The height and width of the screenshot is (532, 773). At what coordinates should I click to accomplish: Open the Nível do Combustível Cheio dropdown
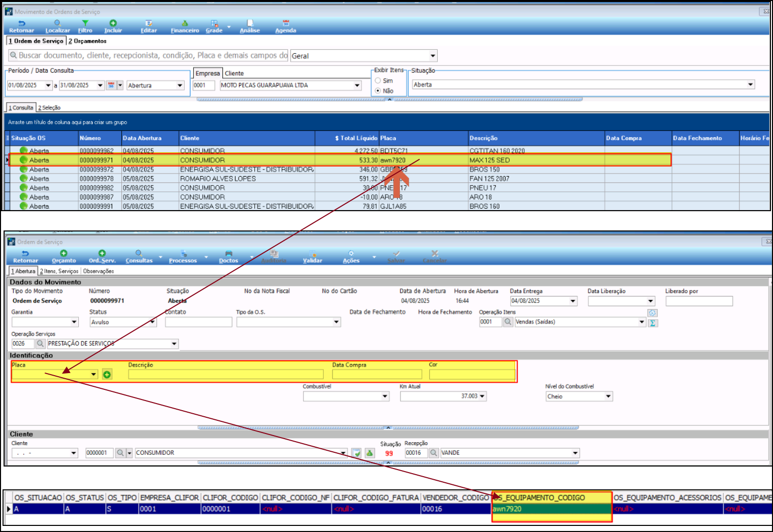609,396
